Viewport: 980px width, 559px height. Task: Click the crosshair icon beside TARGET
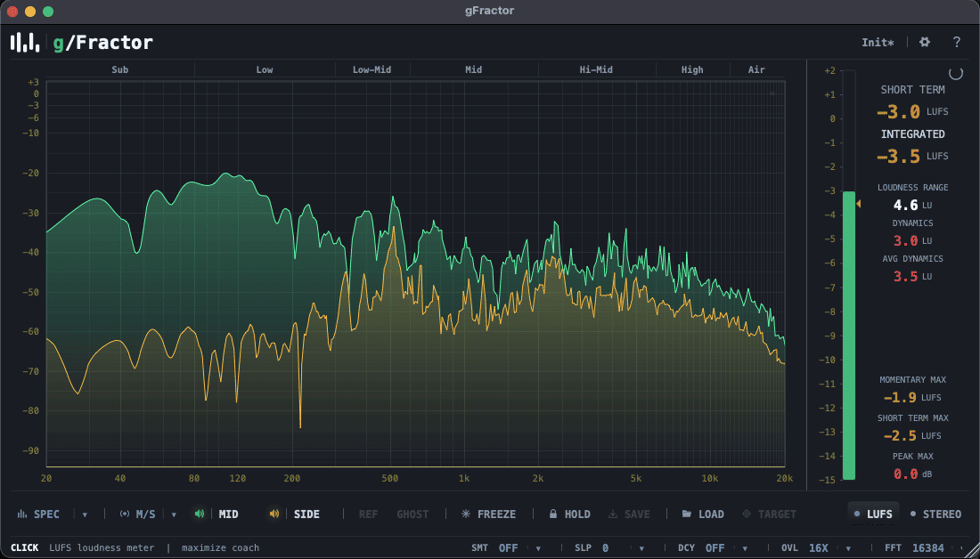pos(747,514)
